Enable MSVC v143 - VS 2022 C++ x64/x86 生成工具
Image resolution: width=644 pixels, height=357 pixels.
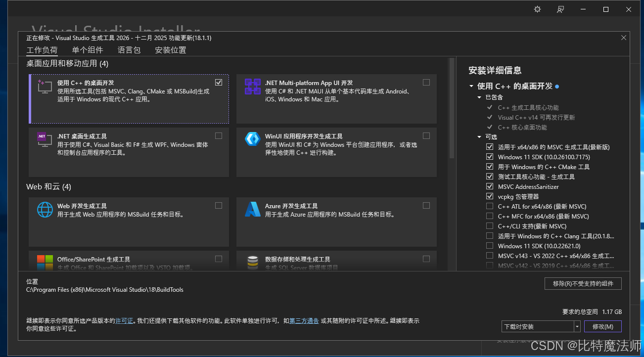(x=490, y=256)
